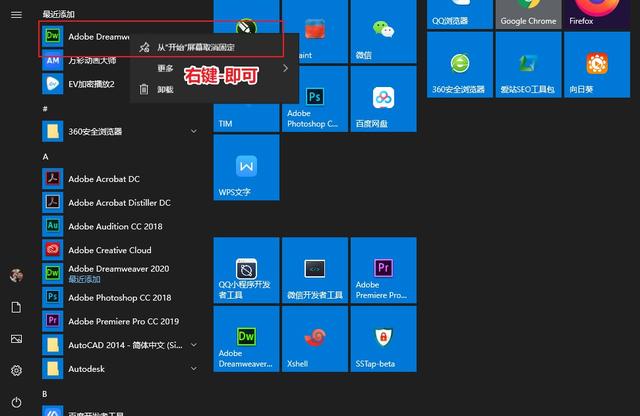
Task: Click the # group header
Action: coord(45,109)
